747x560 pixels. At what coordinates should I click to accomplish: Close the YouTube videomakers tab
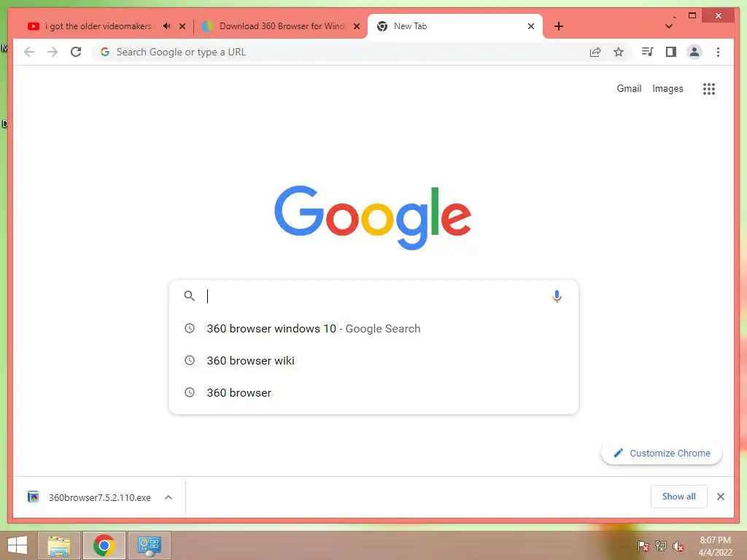(182, 26)
